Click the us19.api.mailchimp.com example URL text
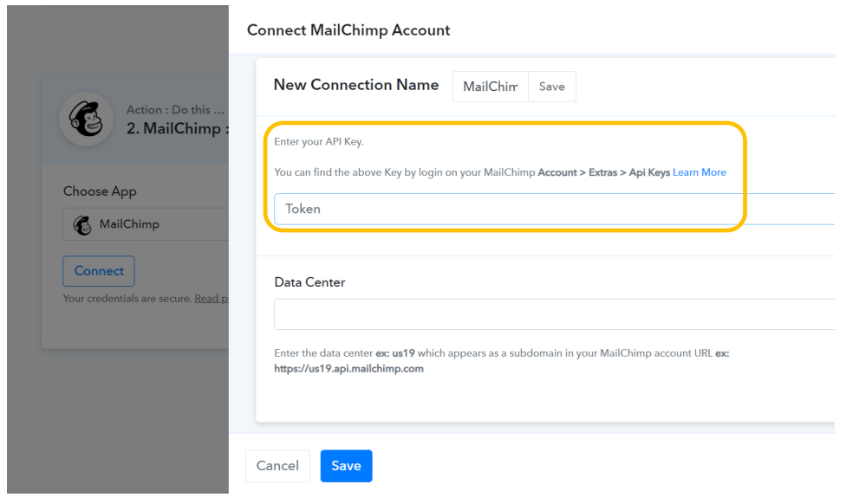Viewport: 859px width, 504px height. (349, 369)
